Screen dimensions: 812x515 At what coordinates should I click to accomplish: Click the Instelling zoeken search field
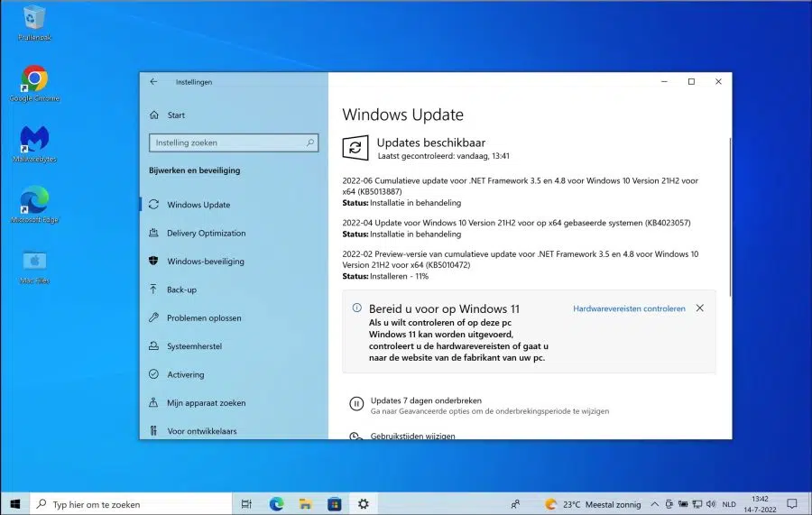click(234, 143)
